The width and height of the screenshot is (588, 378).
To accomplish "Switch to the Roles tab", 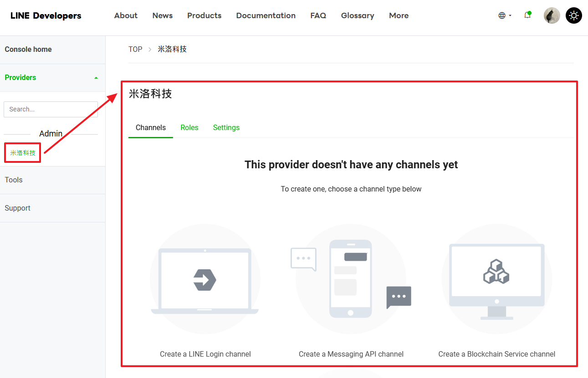I will pyautogui.click(x=189, y=128).
